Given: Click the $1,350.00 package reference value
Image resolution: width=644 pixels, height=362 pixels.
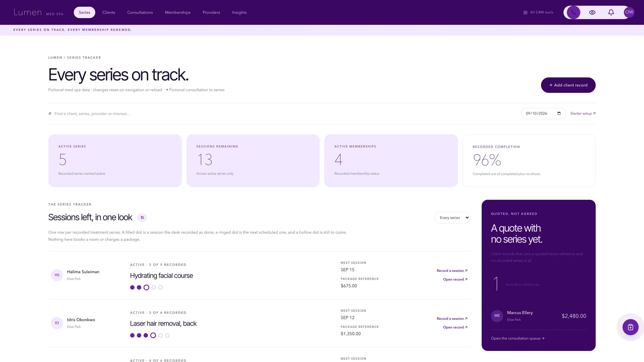Looking at the screenshot, I should coord(351,334).
